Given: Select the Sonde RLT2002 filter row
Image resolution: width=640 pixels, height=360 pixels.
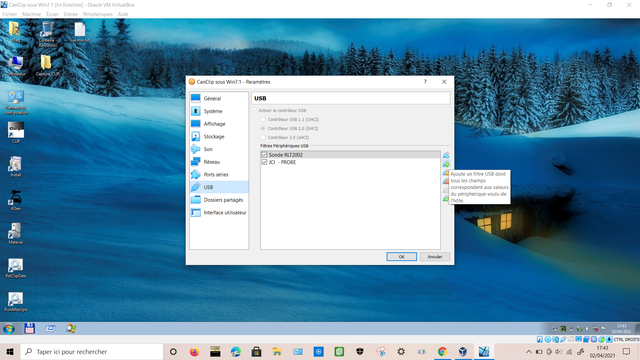Looking at the screenshot, I should click(351, 155).
